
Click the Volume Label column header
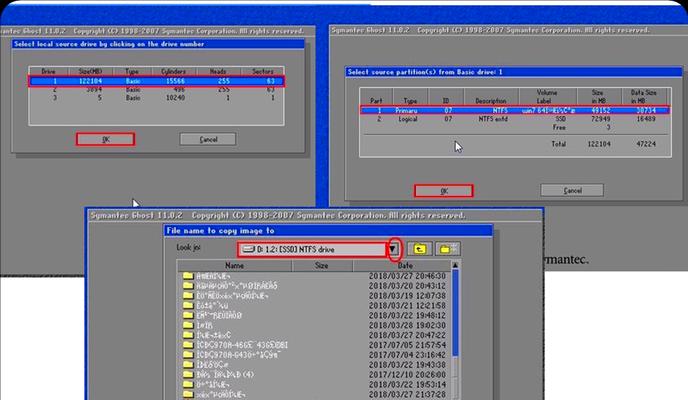coord(547,96)
